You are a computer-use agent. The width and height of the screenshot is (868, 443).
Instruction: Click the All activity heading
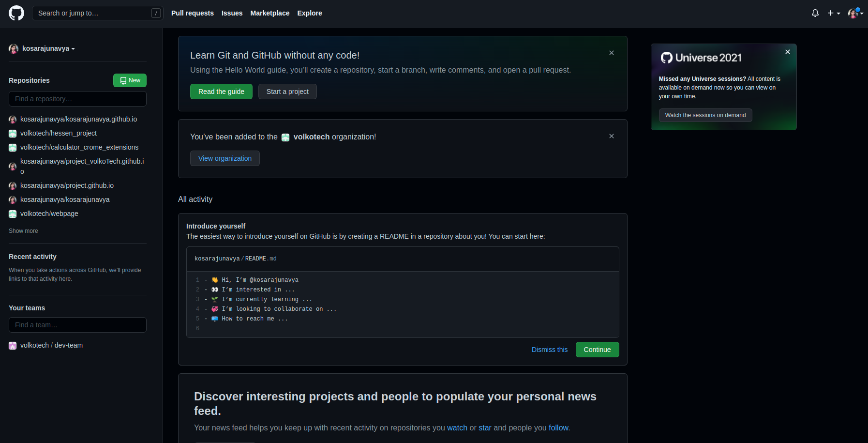[x=195, y=199]
